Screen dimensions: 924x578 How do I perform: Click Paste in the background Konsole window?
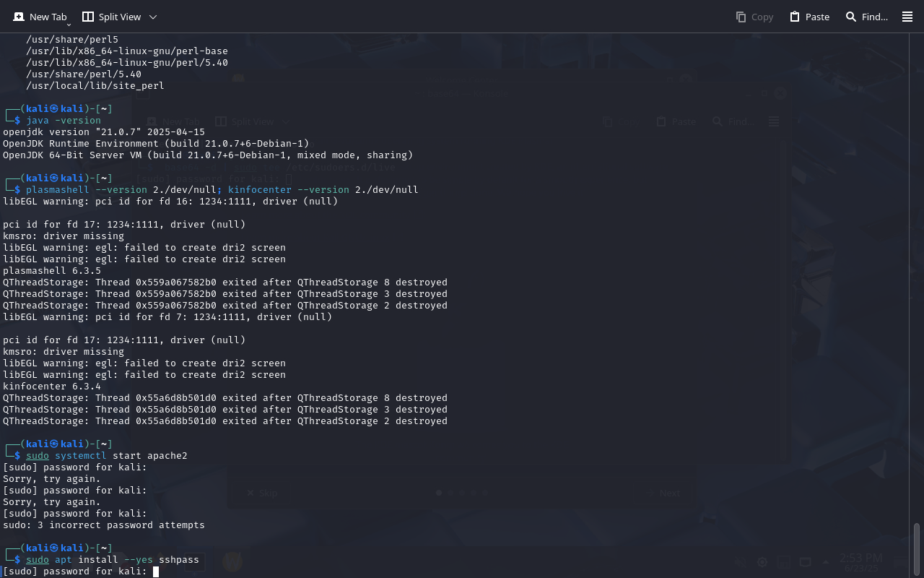pos(676,122)
